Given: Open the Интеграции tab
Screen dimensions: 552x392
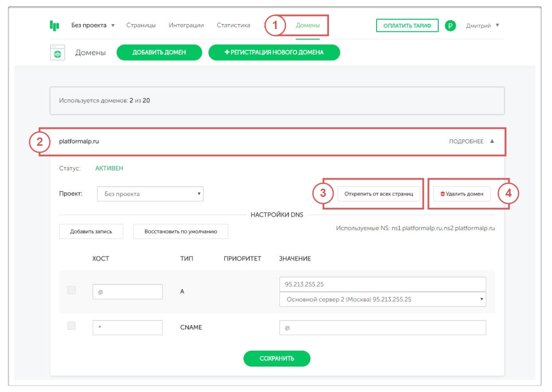Looking at the screenshot, I should tap(186, 26).
